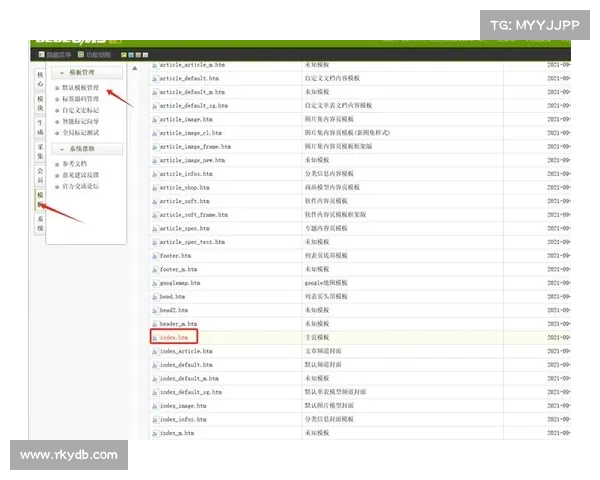
Task: Select the tan skin color square
Action: [138, 55]
